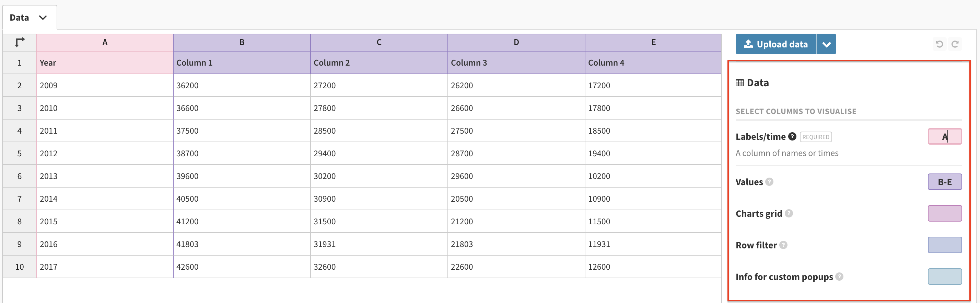Click the undo arrow icon

(939, 44)
